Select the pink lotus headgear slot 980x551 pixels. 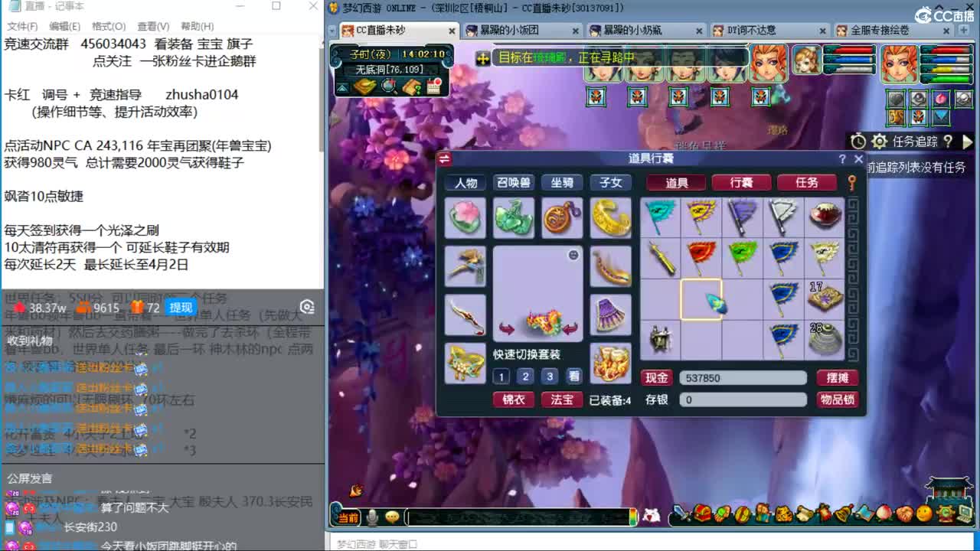click(465, 218)
